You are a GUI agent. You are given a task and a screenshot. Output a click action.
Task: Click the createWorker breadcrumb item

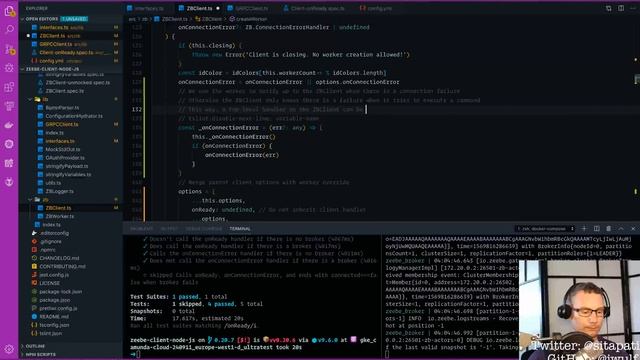[248, 19]
